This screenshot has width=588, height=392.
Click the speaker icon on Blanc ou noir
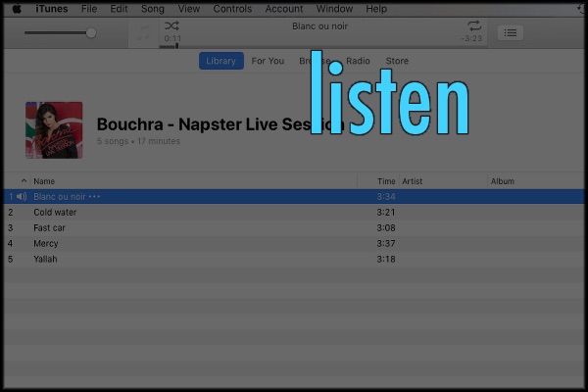pyautogui.click(x=22, y=197)
